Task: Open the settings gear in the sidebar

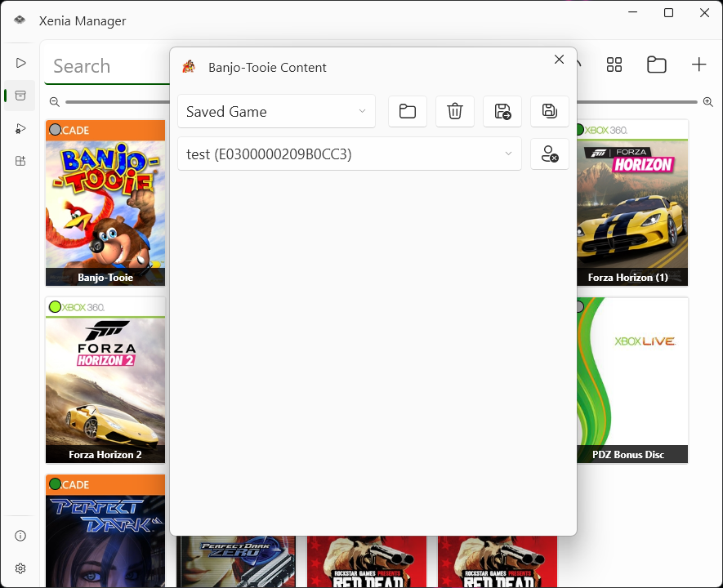Action: click(20, 568)
